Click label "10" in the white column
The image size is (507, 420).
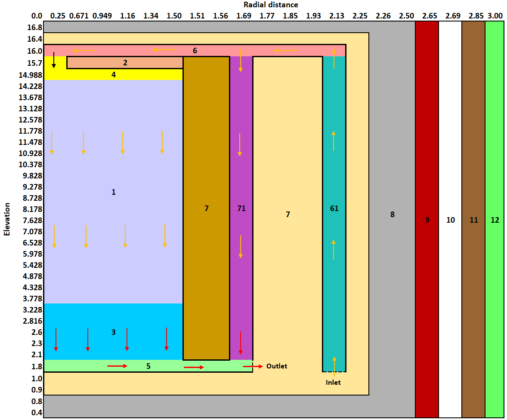tap(451, 221)
